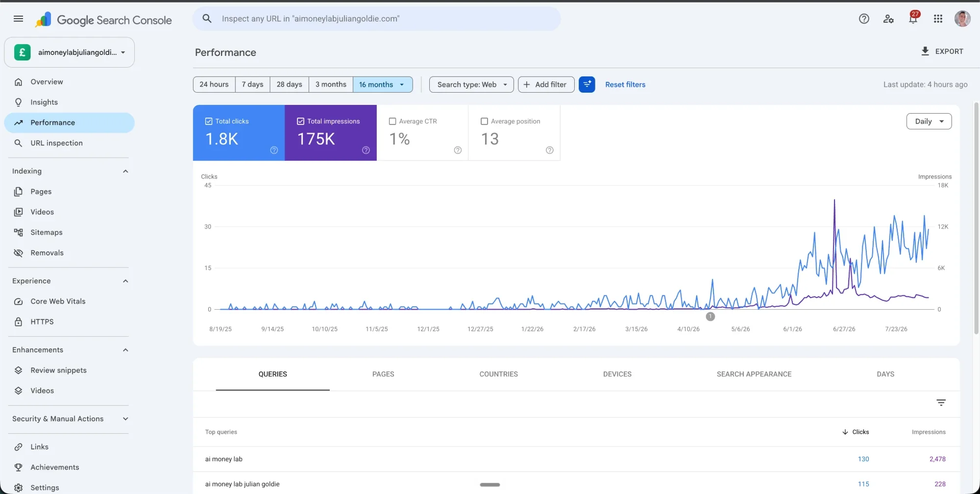
Task: Enable the Average CTR checkbox
Action: pyautogui.click(x=392, y=121)
